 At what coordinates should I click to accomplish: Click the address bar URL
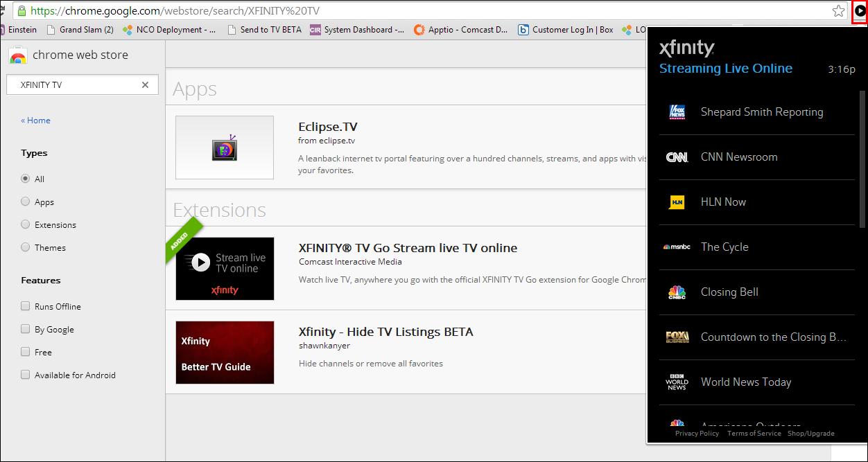(x=175, y=11)
